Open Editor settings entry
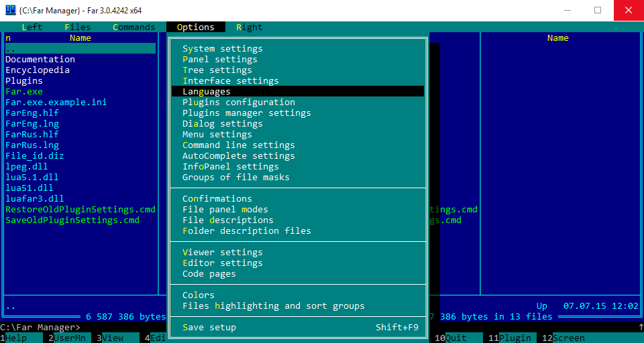Screen dimensions: 644x343 (x=222, y=263)
